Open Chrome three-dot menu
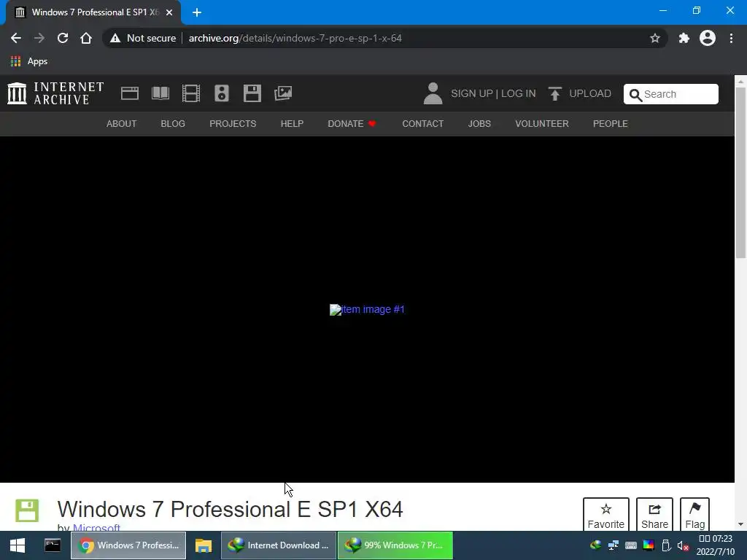Screen dimensions: 747x560 point(731,38)
